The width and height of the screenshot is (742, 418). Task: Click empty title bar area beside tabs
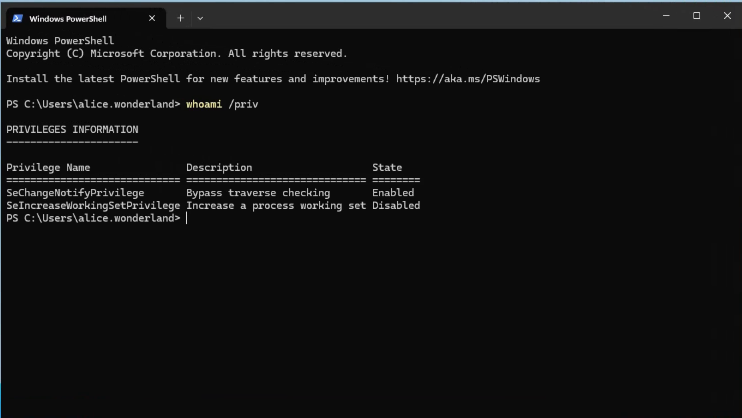pyautogui.click(x=420, y=17)
